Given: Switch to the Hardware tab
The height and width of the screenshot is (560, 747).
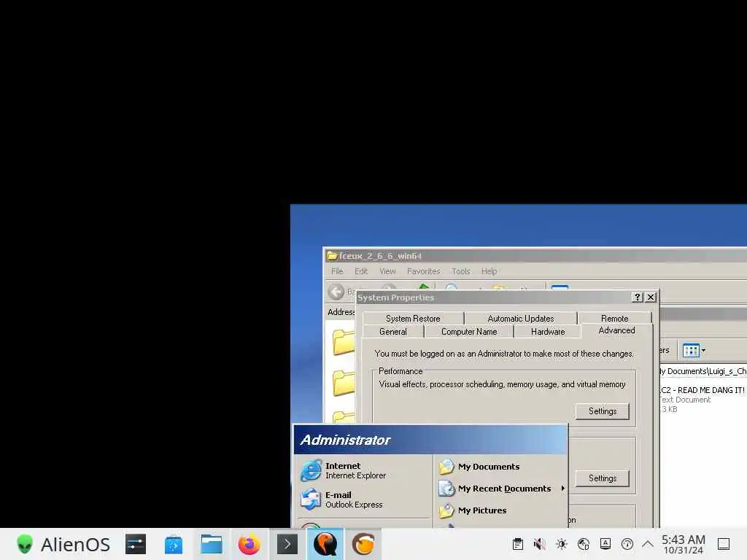Looking at the screenshot, I should coord(548,332).
